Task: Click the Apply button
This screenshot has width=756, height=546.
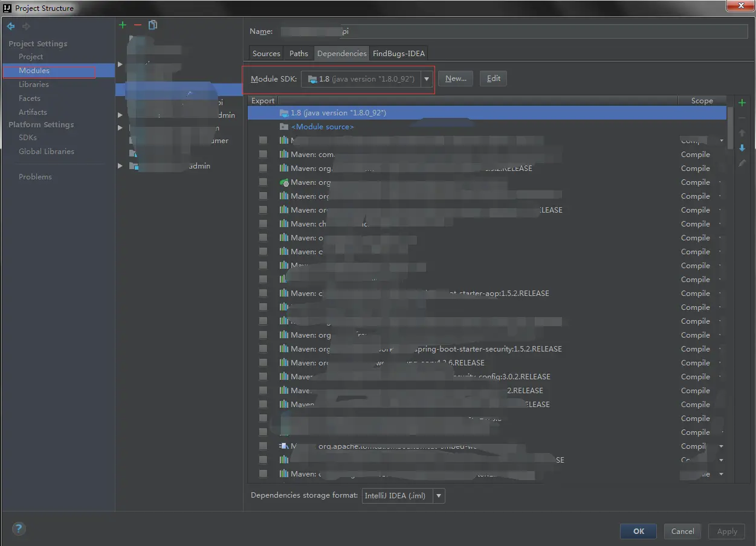Action: 727,532
